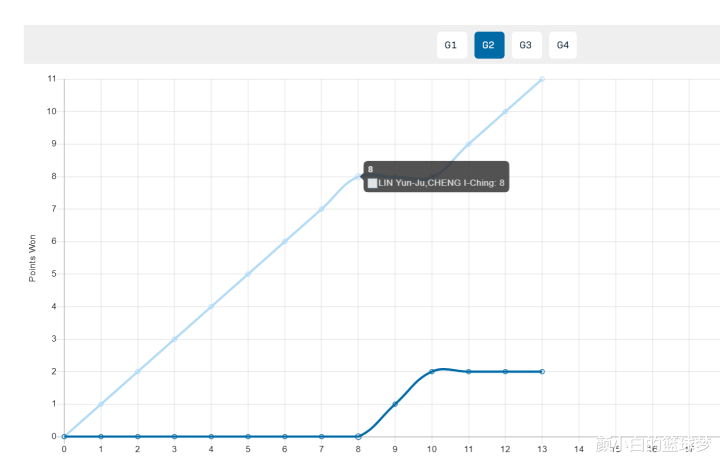Select the light blue data point at rally 11

pyautogui.click(x=468, y=144)
